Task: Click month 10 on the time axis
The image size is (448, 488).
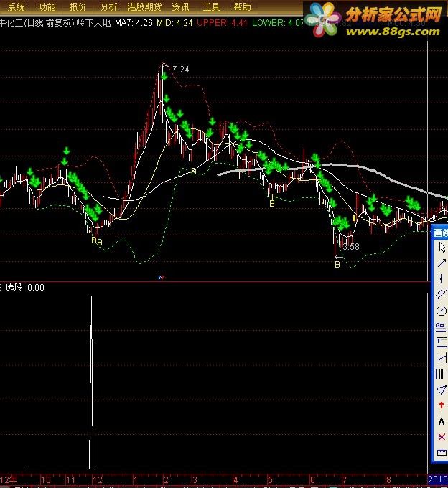Action: tap(46, 479)
